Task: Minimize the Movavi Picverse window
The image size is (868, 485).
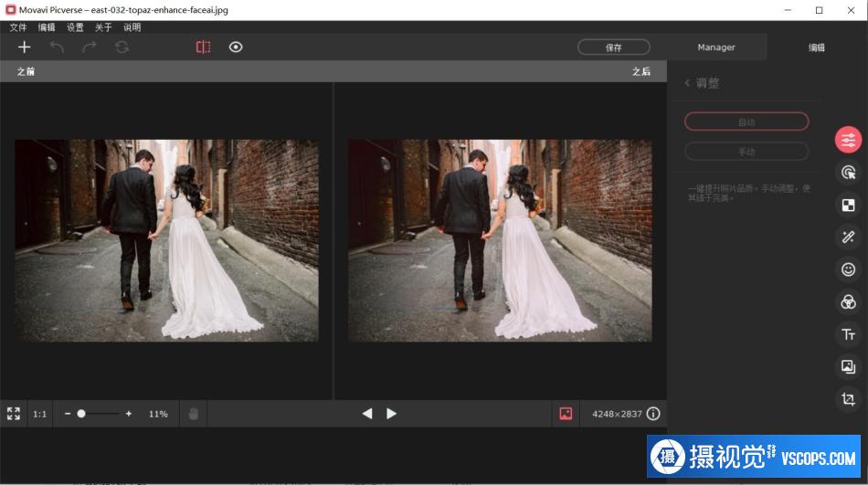Action: [788, 10]
